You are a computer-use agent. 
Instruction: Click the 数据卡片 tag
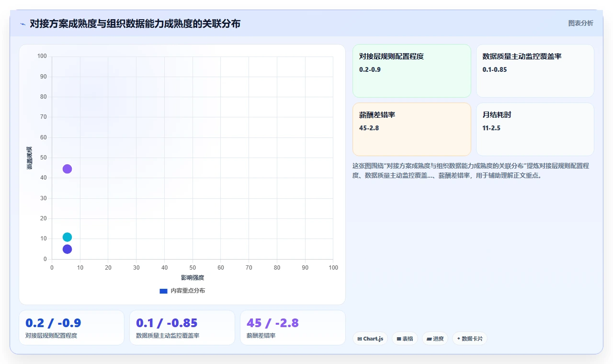pyautogui.click(x=469, y=339)
